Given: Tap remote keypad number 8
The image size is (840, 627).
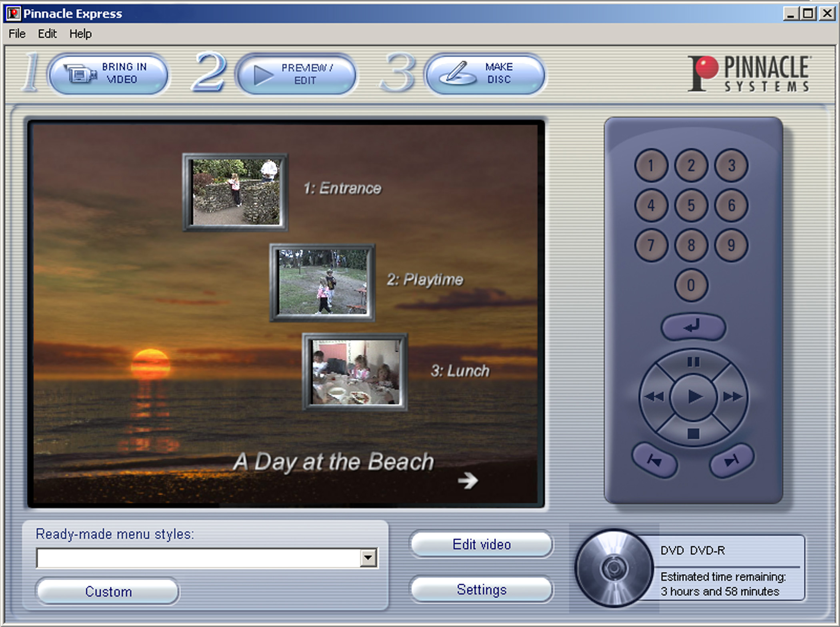Looking at the screenshot, I should coord(691,245).
